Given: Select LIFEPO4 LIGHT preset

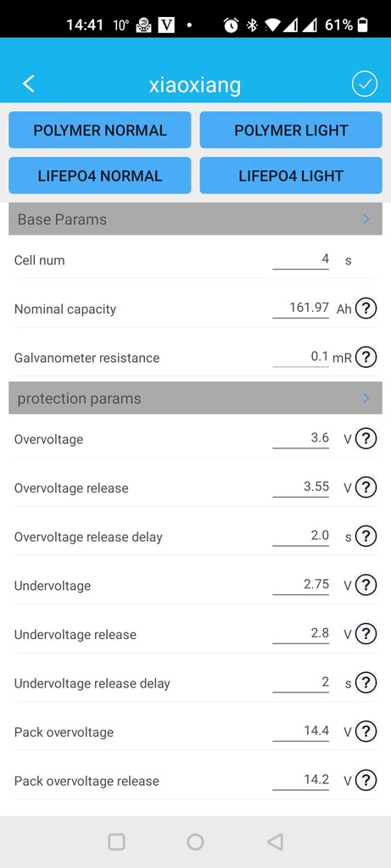Looking at the screenshot, I should [291, 175].
